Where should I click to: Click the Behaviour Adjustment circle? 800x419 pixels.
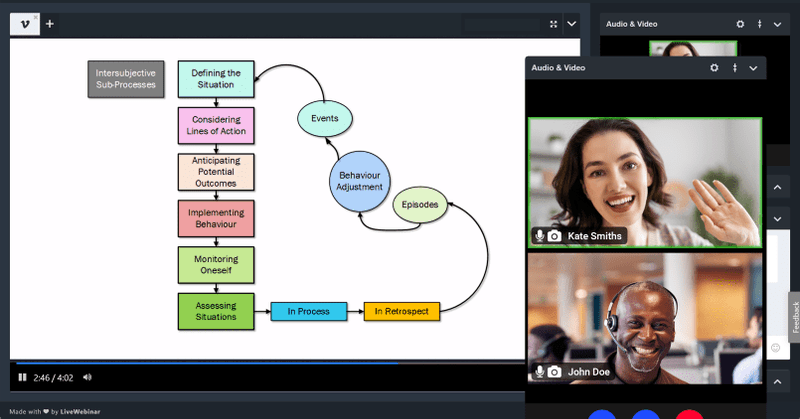click(x=360, y=181)
